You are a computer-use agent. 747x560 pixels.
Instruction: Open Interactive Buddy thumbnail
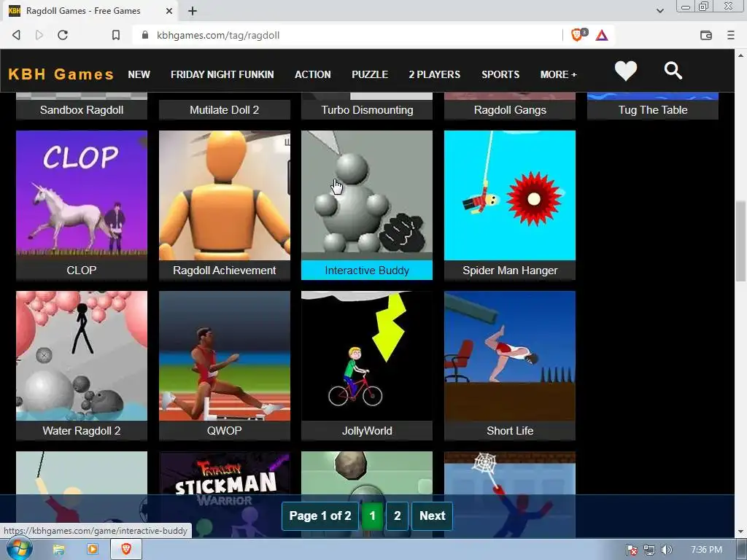367,195
